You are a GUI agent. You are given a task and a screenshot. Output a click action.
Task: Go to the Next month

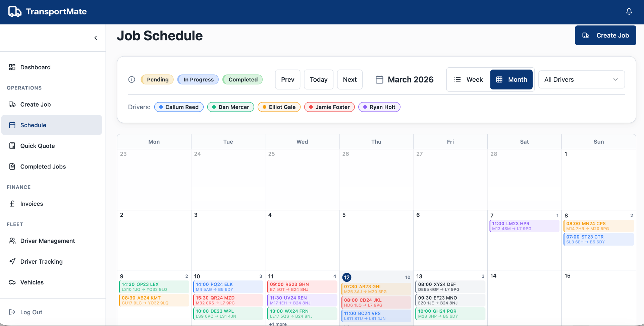tap(350, 79)
